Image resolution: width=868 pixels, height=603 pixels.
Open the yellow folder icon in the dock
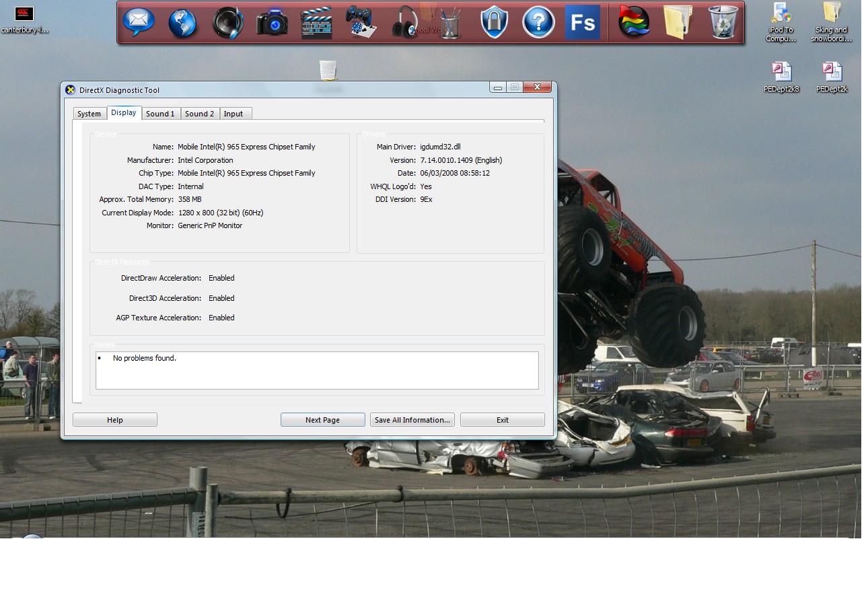pyautogui.click(x=678, y=22)
